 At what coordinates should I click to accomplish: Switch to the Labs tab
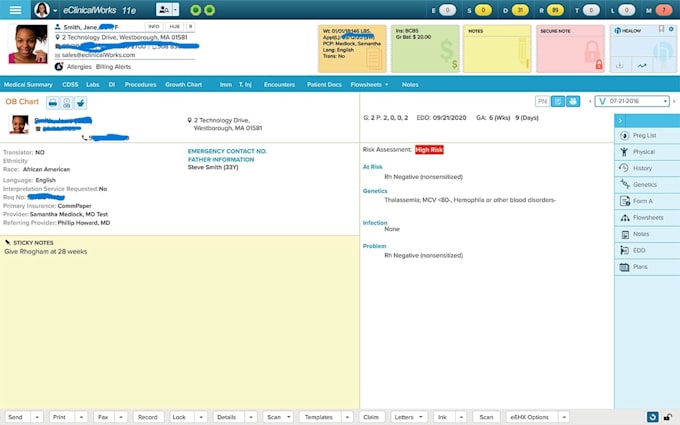click(92, 85)
